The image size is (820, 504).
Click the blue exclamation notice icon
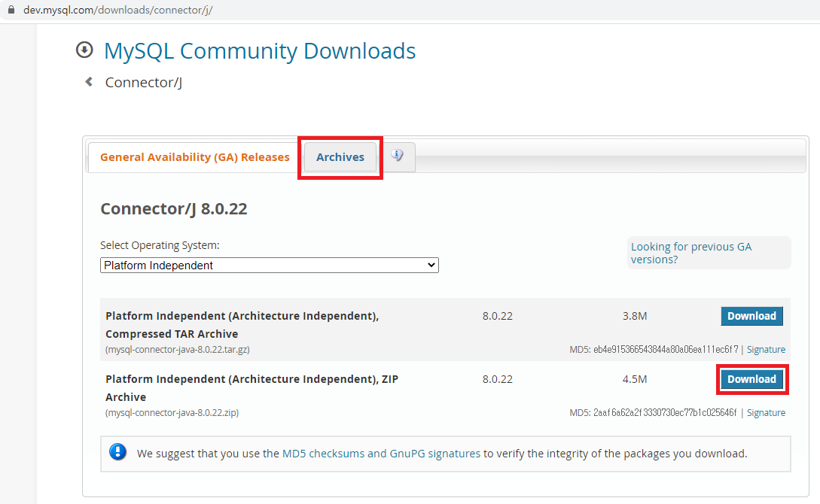pyautogui.click(x=117, y=452)
